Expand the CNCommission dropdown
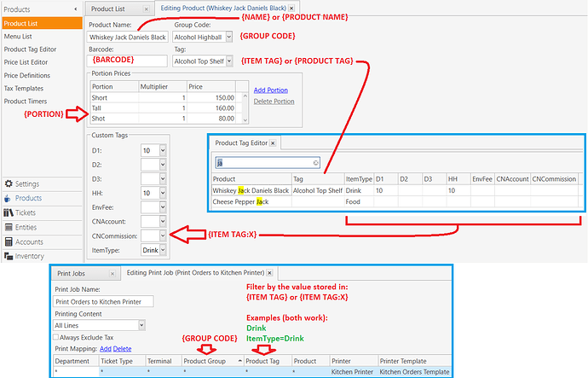The image size is (588, 378). tap(163, 236)
